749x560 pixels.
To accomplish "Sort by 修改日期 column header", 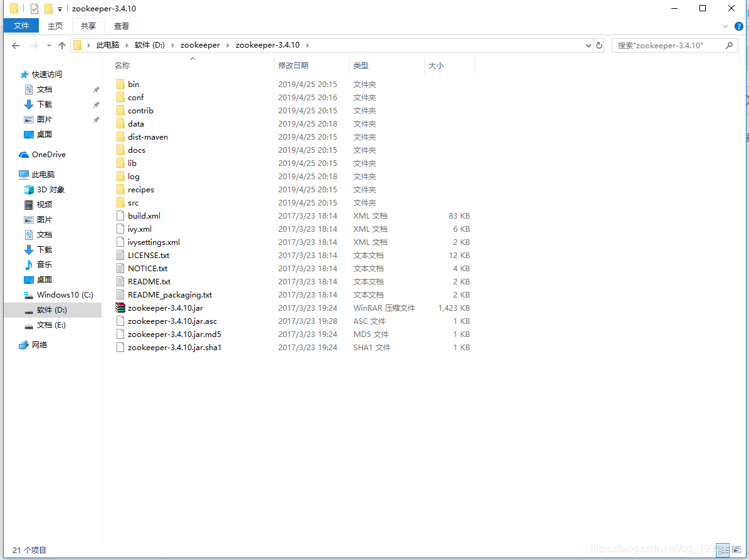I will pos(293,65).
